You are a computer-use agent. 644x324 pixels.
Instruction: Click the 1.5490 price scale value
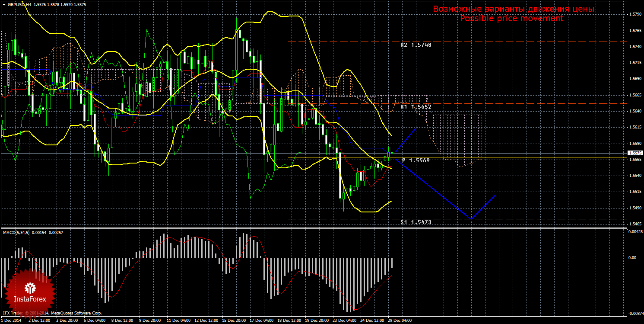point(635,208)
